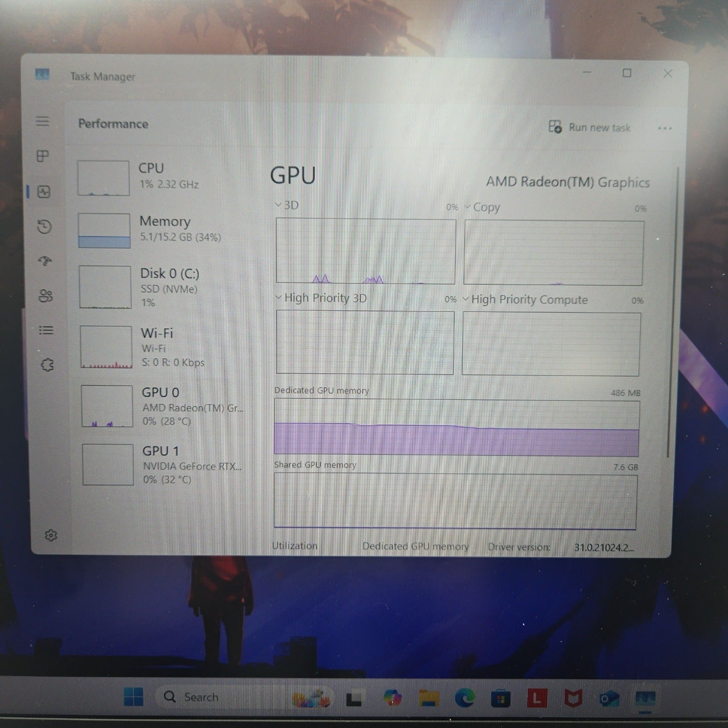This screenshot has height=728, width=728.
Task: Open Microsoft Store from the taskbar
Action: click(x=501, y=699)
